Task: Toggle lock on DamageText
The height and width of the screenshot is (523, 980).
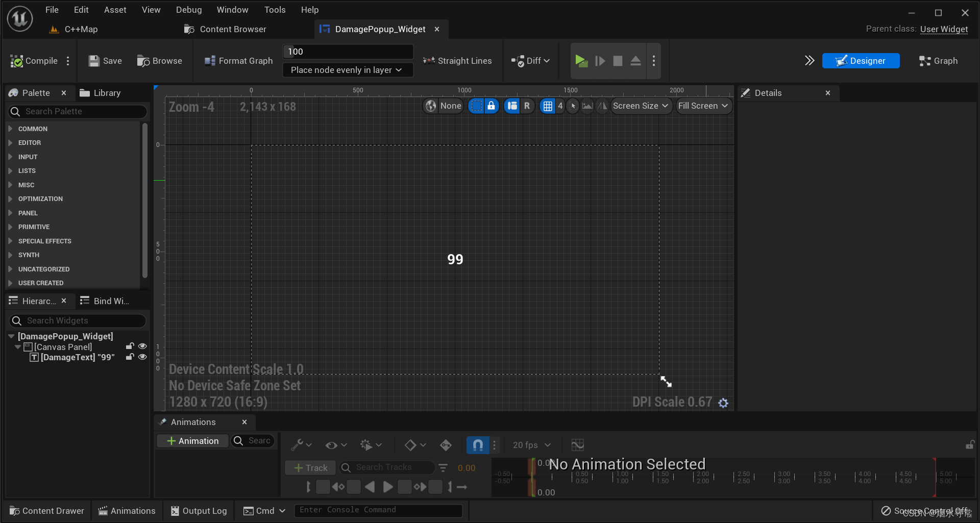Action: click(130, 357)
